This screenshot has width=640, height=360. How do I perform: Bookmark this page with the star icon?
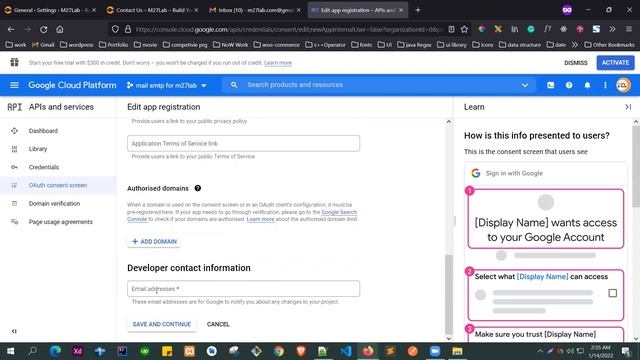pos(464,29)
